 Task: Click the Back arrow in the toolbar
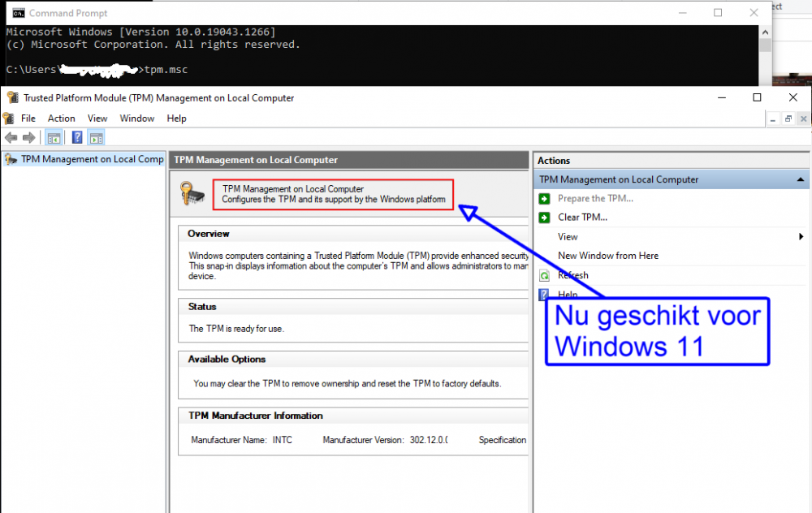pos(11,138)
